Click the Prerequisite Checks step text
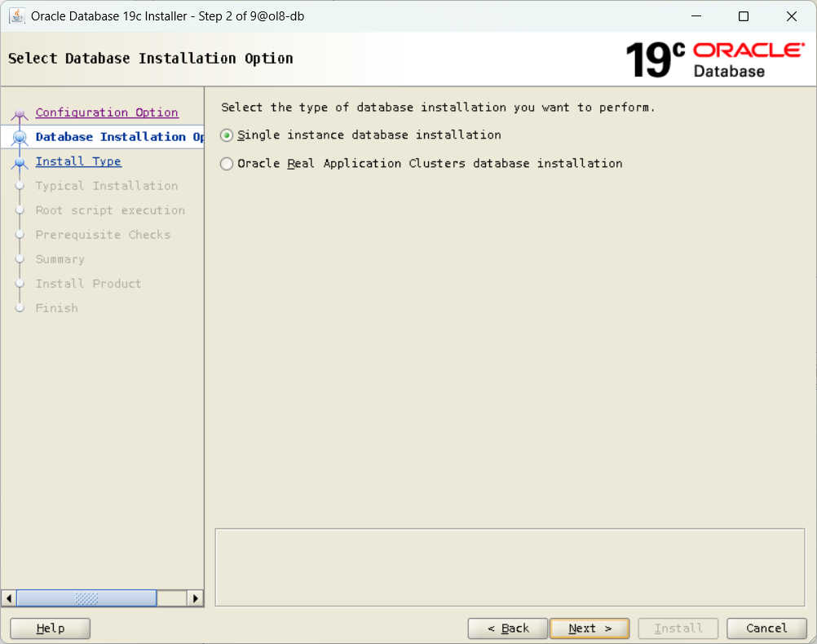 tap(104, 235)
